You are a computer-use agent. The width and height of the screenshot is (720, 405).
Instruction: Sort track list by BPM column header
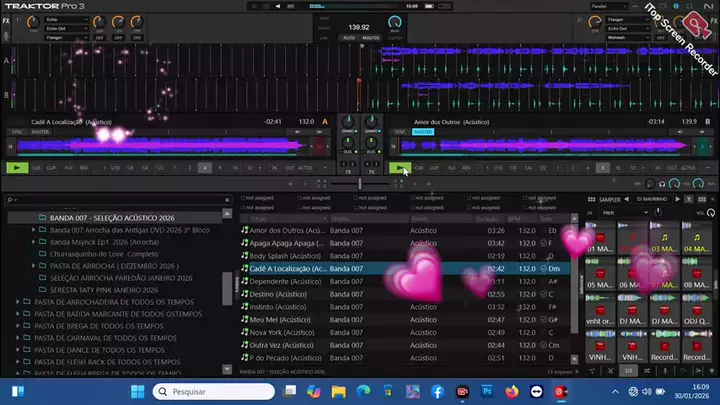click(514, 219)
